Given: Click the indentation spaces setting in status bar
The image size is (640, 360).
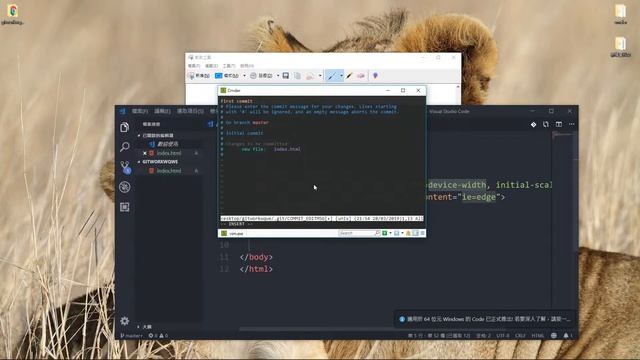Looking at the screenshot, I should tap(483, 336).
